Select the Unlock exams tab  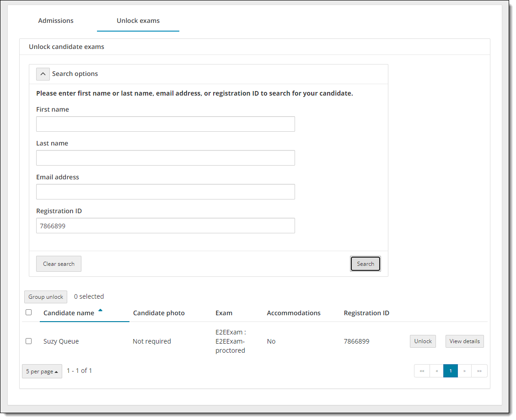pos(138,21)
